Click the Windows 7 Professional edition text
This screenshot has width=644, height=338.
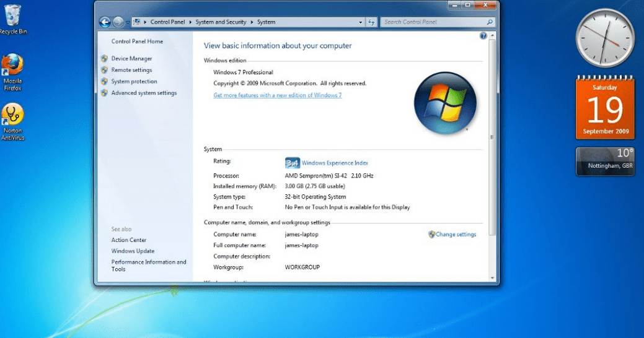pos(243,72)
